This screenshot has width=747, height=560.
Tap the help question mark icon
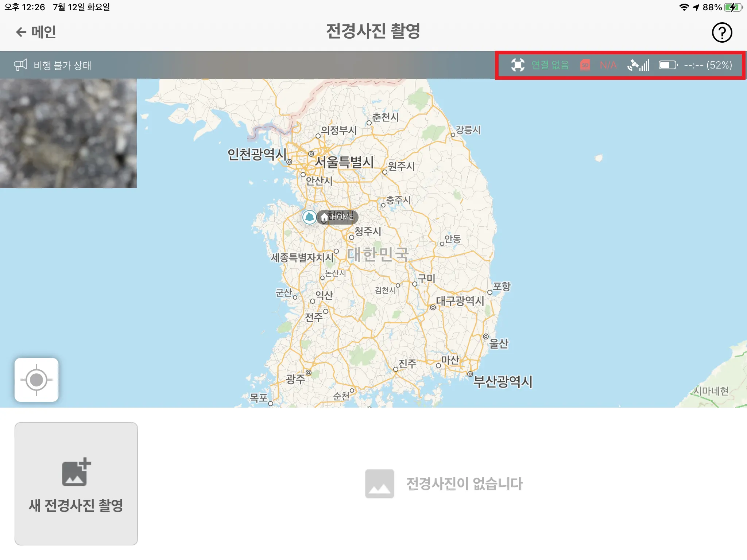coord(721,32)
